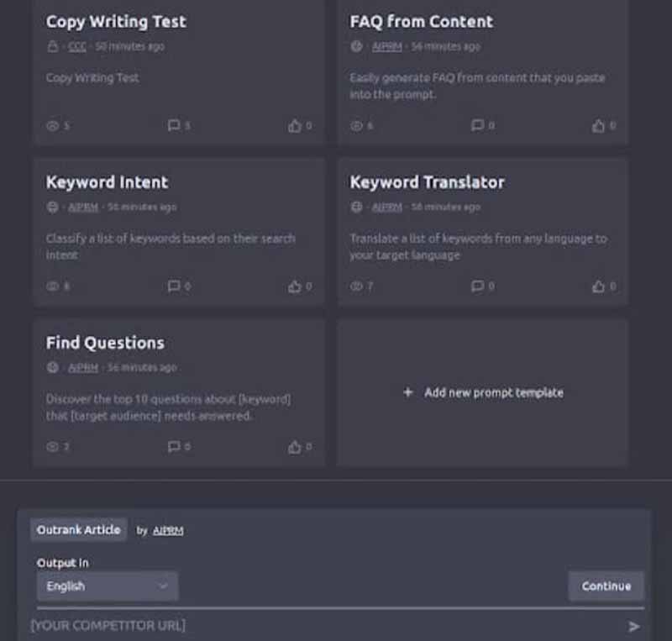Open the CCC author link under Copy Writing Test
The image size is (672, 641).
77,47
